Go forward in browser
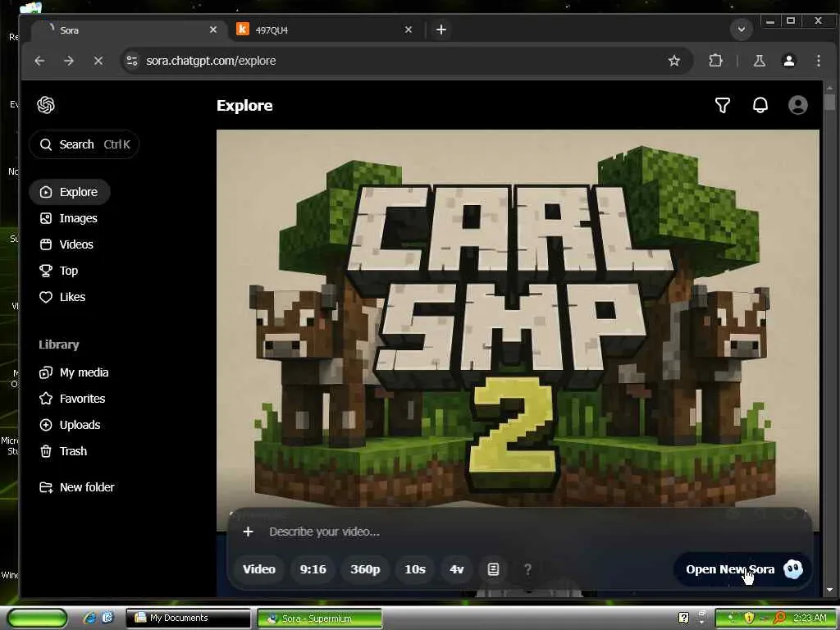 coord(69,61)
